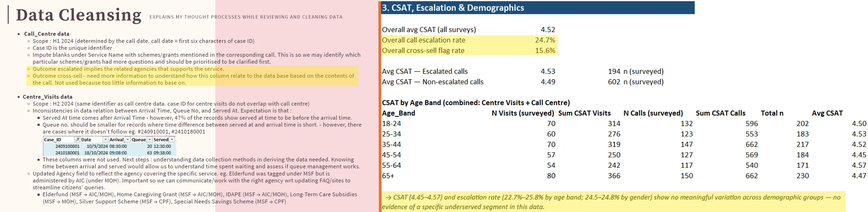Select the Case_ID cell 2409100001
This screenshot has width=868, height=212.
click(68, 146)
